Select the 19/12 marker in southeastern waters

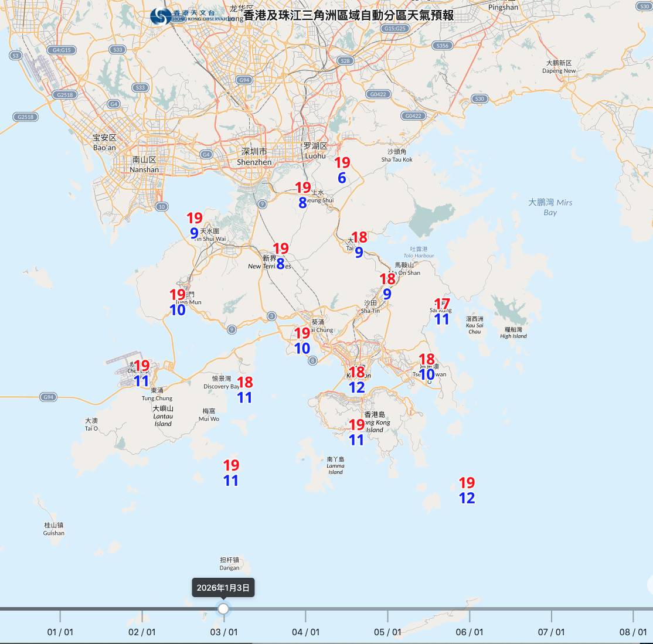point(467,490)
